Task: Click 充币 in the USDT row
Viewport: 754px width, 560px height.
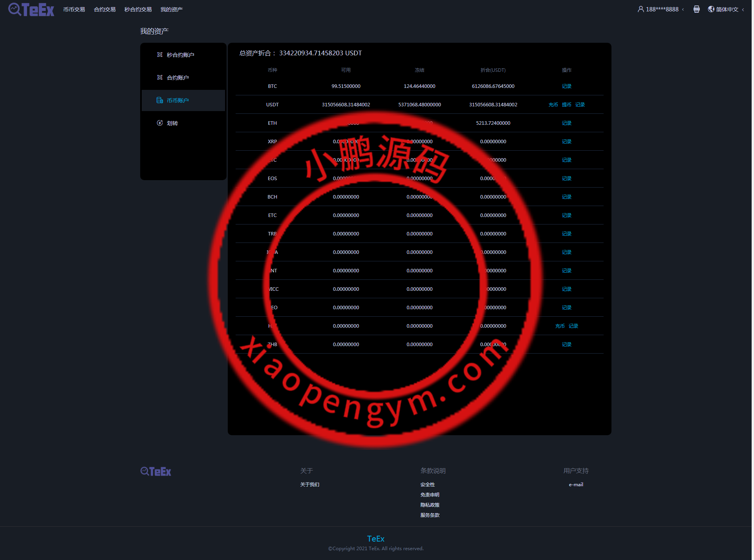Action: (x=553, y=104)
